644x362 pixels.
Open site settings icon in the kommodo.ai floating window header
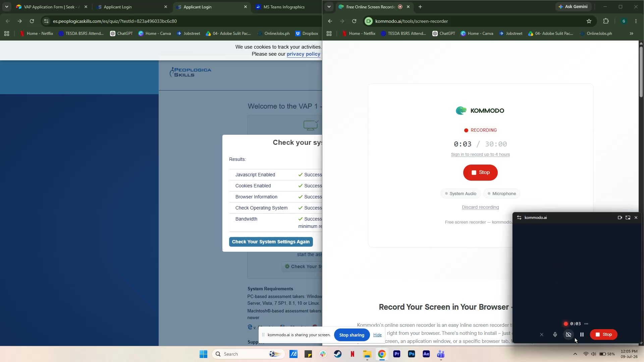(519, 218)
